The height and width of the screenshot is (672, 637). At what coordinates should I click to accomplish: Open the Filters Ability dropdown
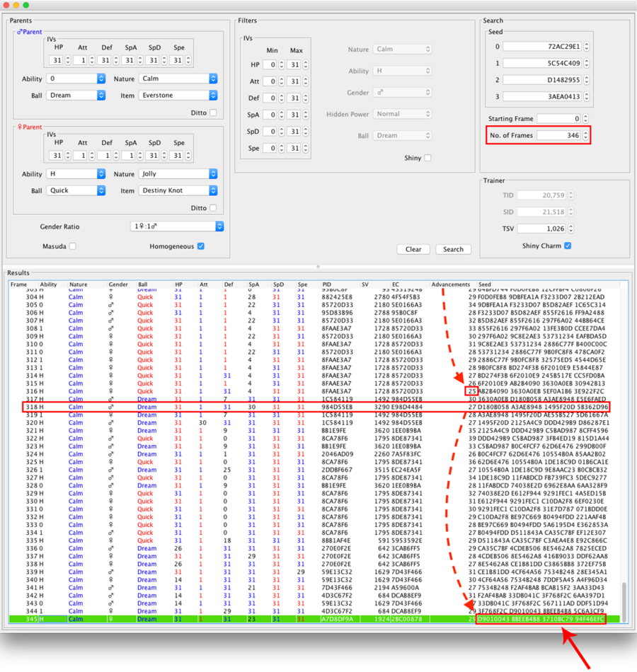(x=402, y=71)
